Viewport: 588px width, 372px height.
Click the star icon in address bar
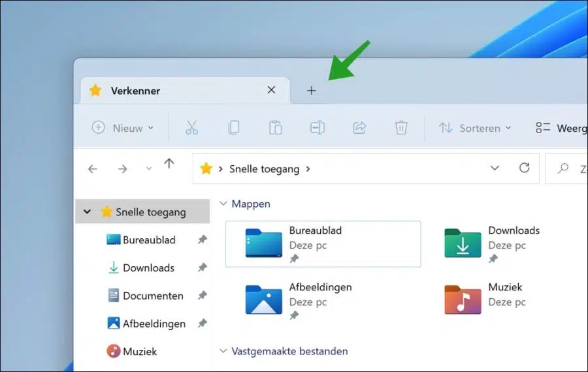206,168
